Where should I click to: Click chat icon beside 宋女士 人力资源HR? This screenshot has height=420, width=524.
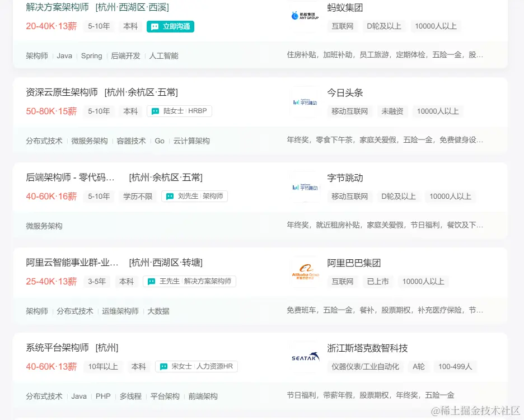coord(163,366)
